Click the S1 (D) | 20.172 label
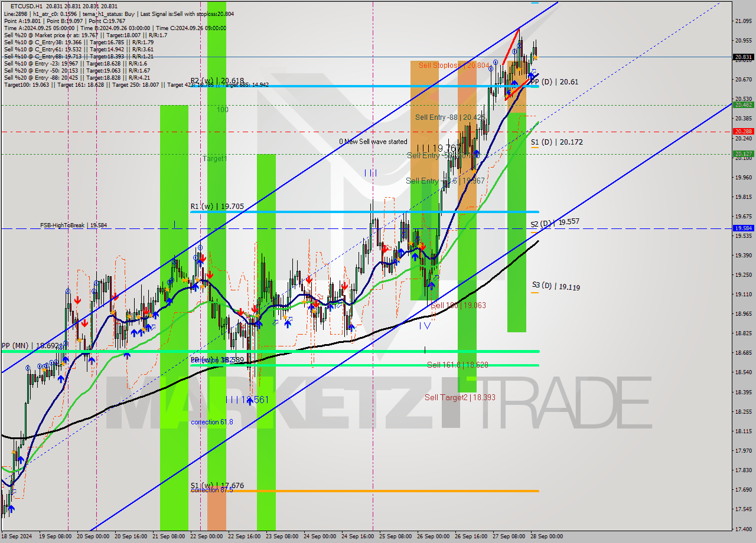The image size is (756, 543). [556, 142]
